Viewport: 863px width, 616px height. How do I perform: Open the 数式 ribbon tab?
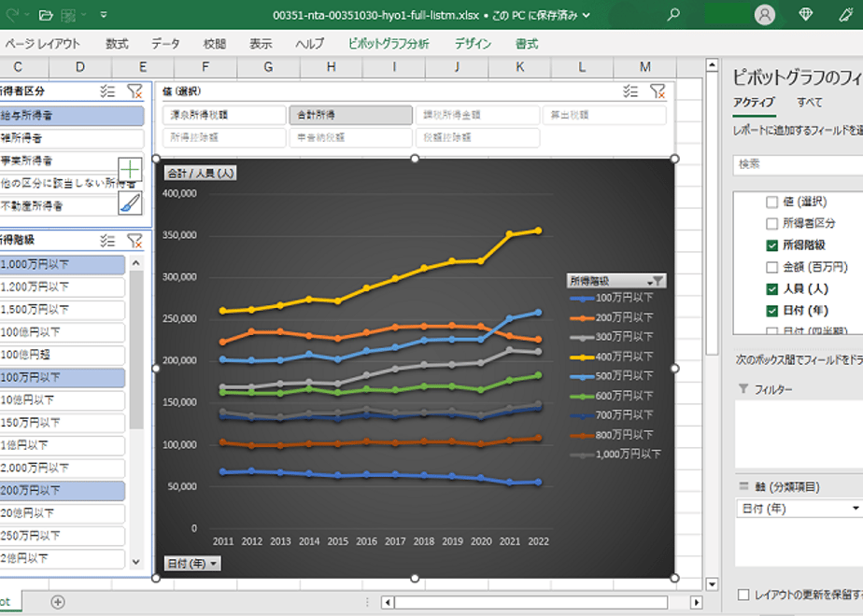click(x=118, y=44)
